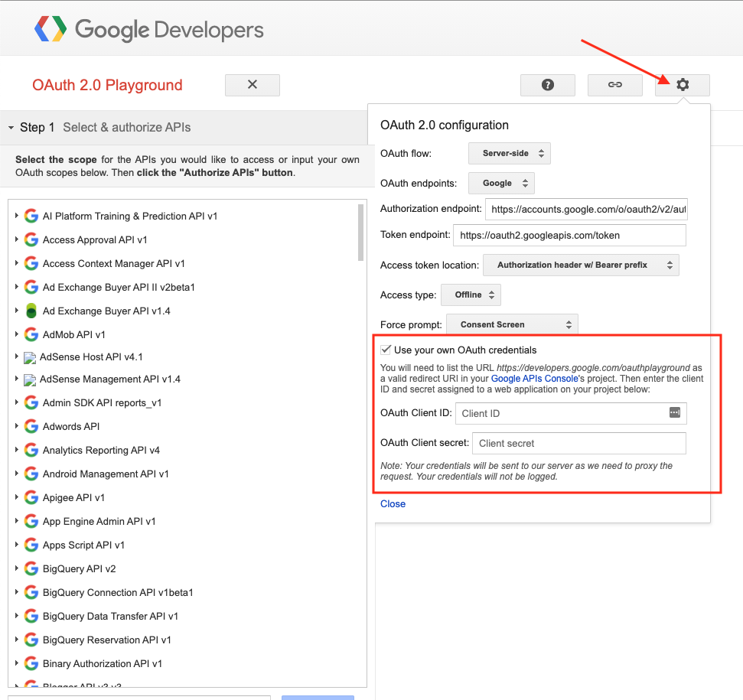Click the OAuth 2.0 Playground title
Viewport: 743px width, 700px height.
pyautogui.click(x=107, y=85)
